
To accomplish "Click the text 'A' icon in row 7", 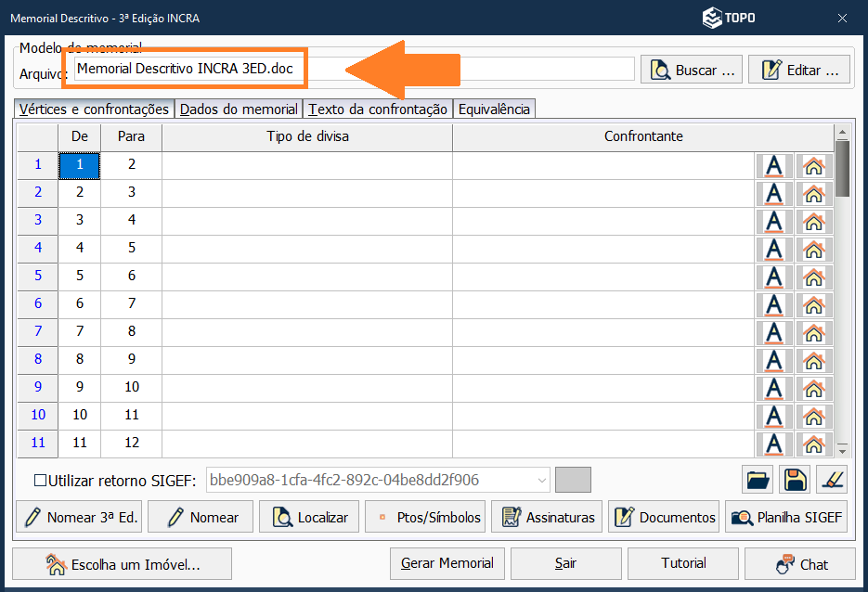I will tap(774, 333).
